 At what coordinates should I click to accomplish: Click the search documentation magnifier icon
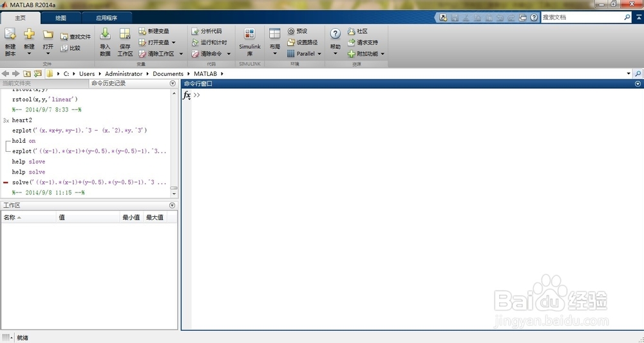(x=627, y=17)
